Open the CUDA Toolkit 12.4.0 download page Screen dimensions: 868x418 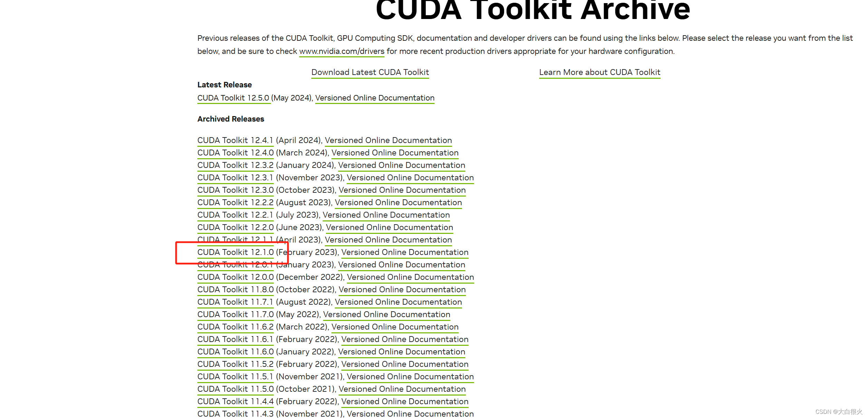coord(235,153)
